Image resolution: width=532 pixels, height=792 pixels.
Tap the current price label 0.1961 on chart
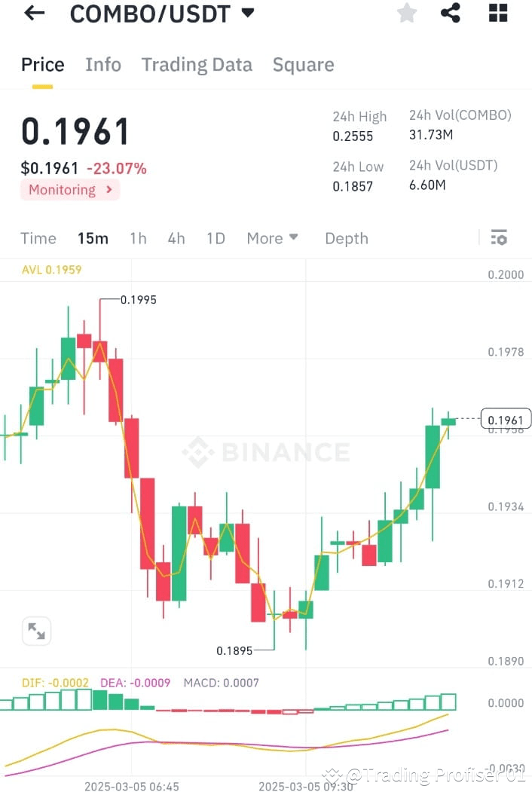point(505,419)
